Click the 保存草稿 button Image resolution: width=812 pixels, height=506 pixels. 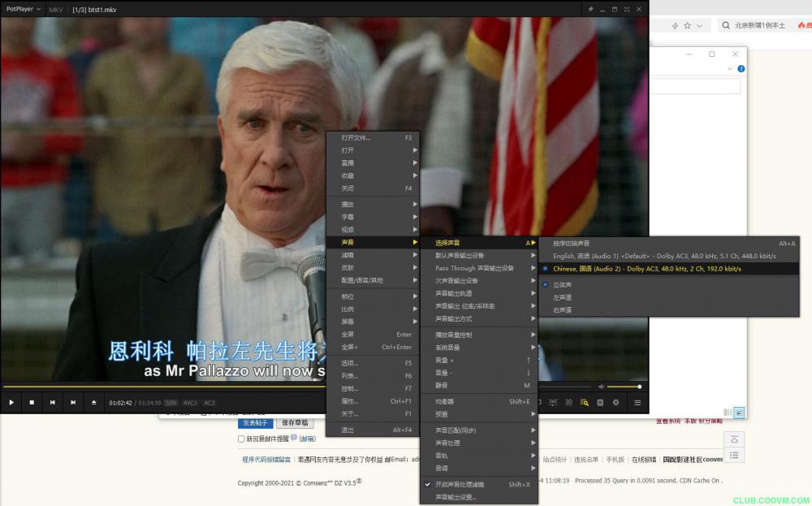pyautogui.click(x=294, y=423)
